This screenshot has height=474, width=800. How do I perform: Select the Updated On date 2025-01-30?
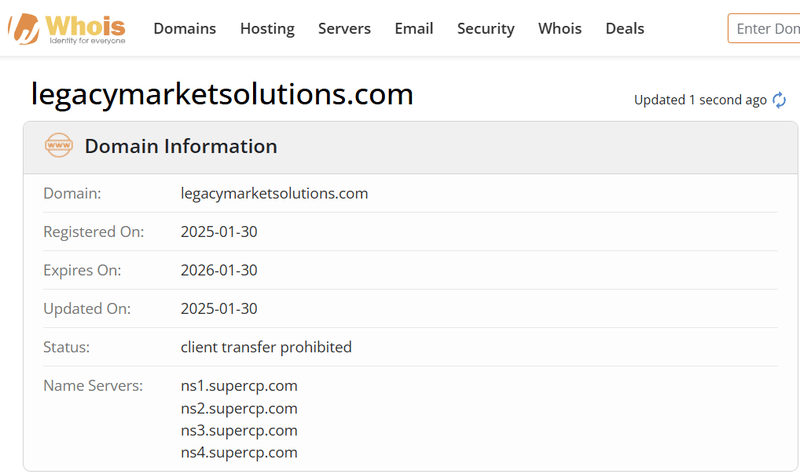pyautogui.click(x=219, y=309)
